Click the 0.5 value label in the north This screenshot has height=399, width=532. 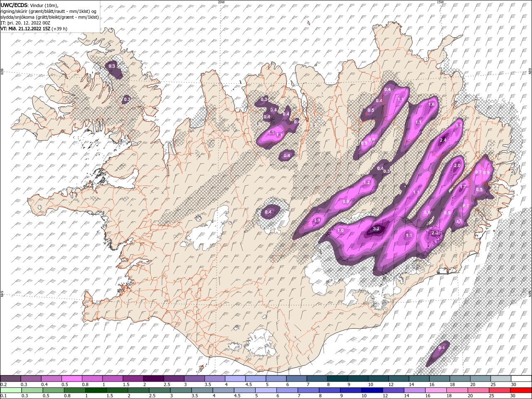[371, 110]
